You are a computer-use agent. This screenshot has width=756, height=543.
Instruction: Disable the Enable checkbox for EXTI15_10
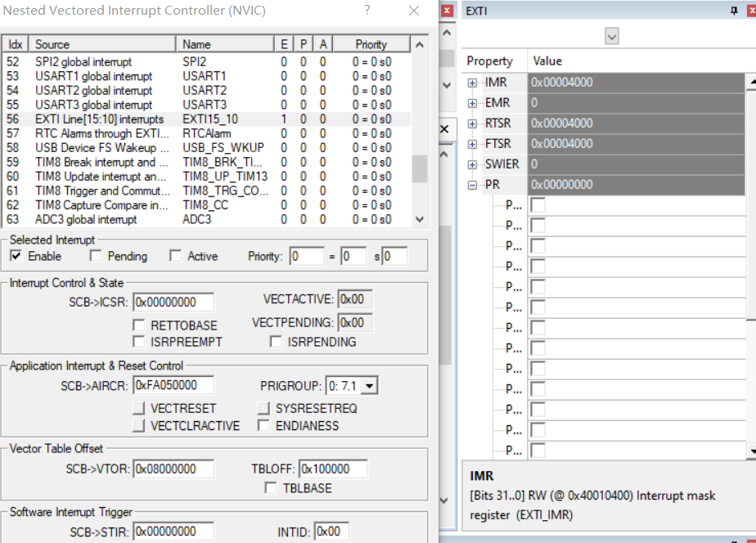15,255
